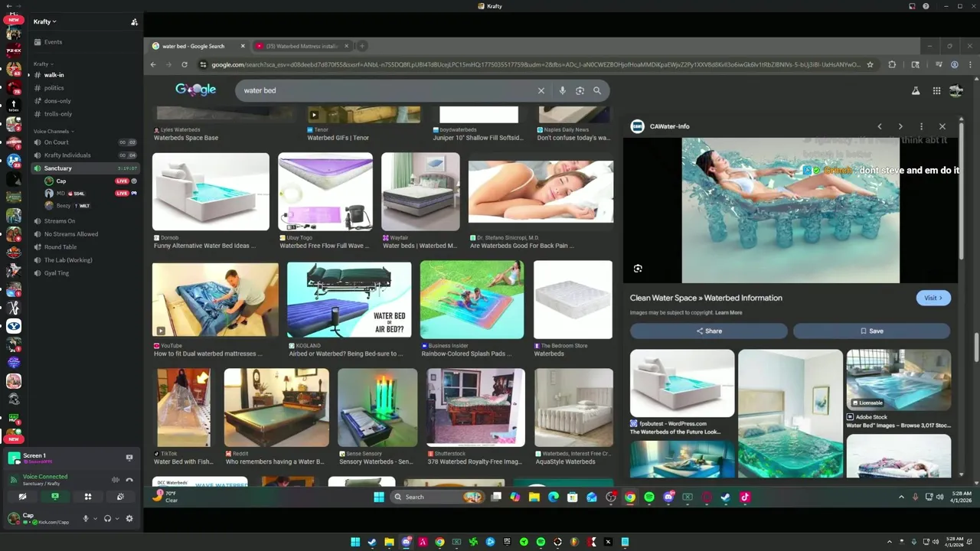
Task: Toggle screen share button in voice panel
Action: (55, 497)
